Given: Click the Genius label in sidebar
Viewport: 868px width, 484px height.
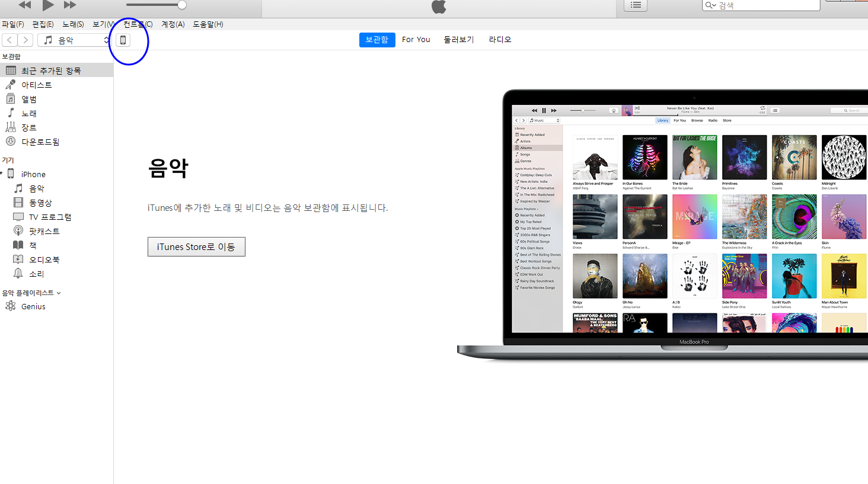Looking at the screenshot, I should (33, 306).
